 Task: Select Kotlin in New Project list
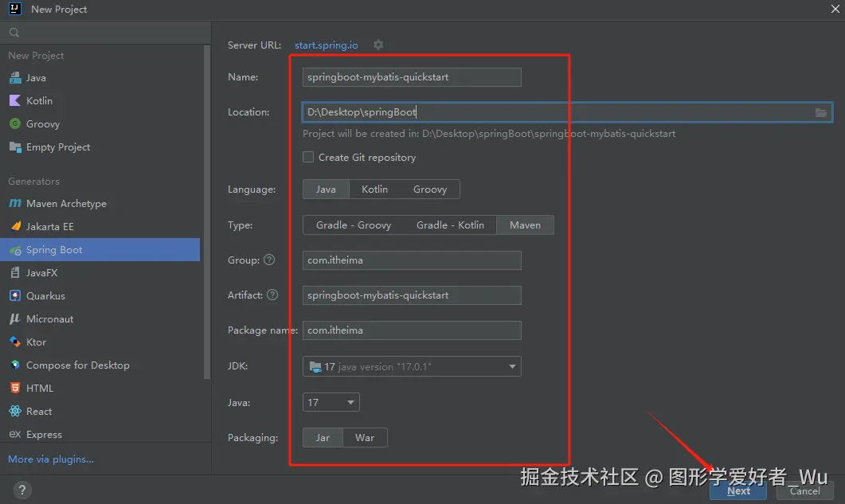100,101
